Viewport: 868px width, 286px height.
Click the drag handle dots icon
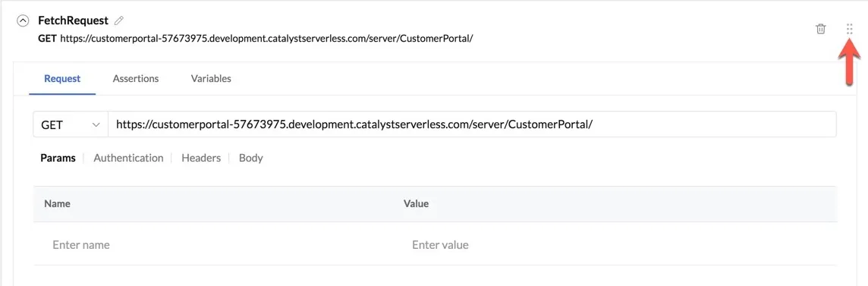[x=850, y=30]
